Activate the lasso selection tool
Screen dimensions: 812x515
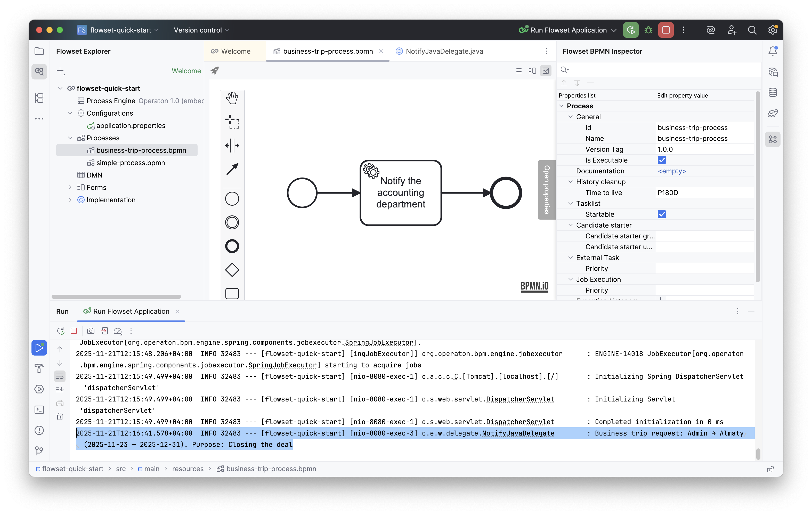click(232, 122)
